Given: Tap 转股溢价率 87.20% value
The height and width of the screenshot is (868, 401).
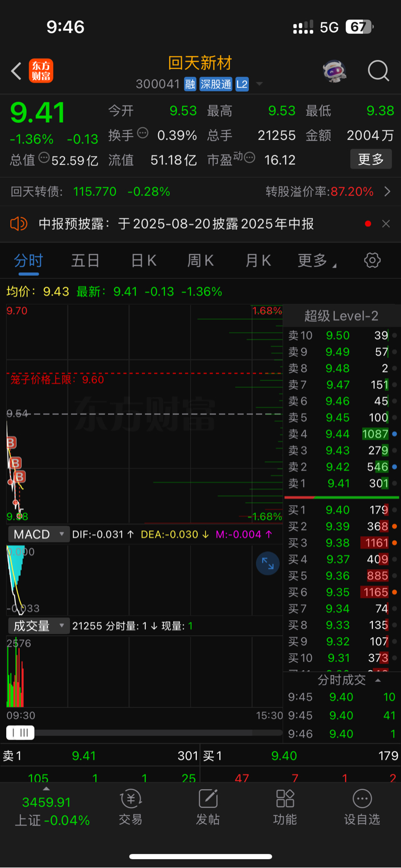Looking at the screenshot, I should click(352, 192).
